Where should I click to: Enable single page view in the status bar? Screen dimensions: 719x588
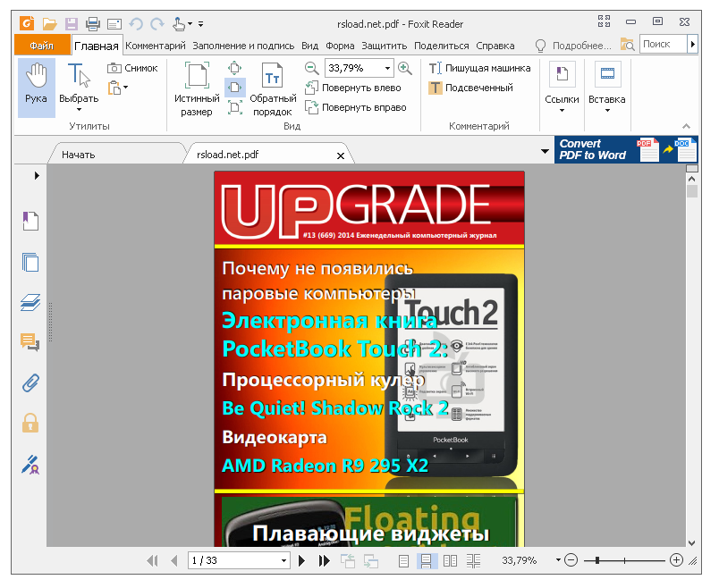403,561
